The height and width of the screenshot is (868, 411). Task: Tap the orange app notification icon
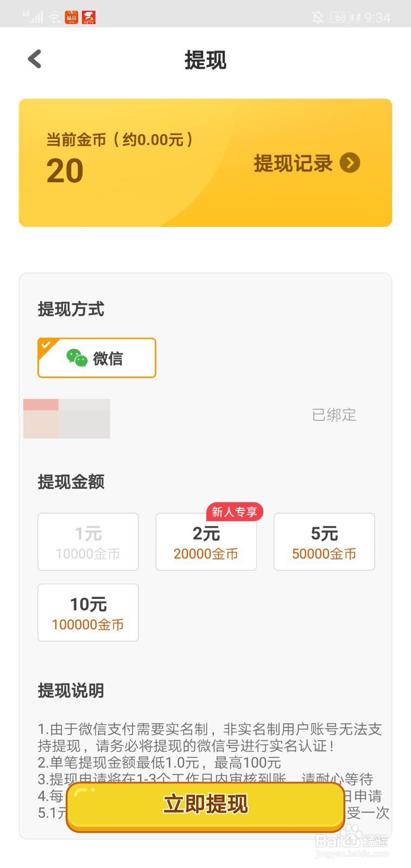tap(71, 17)
